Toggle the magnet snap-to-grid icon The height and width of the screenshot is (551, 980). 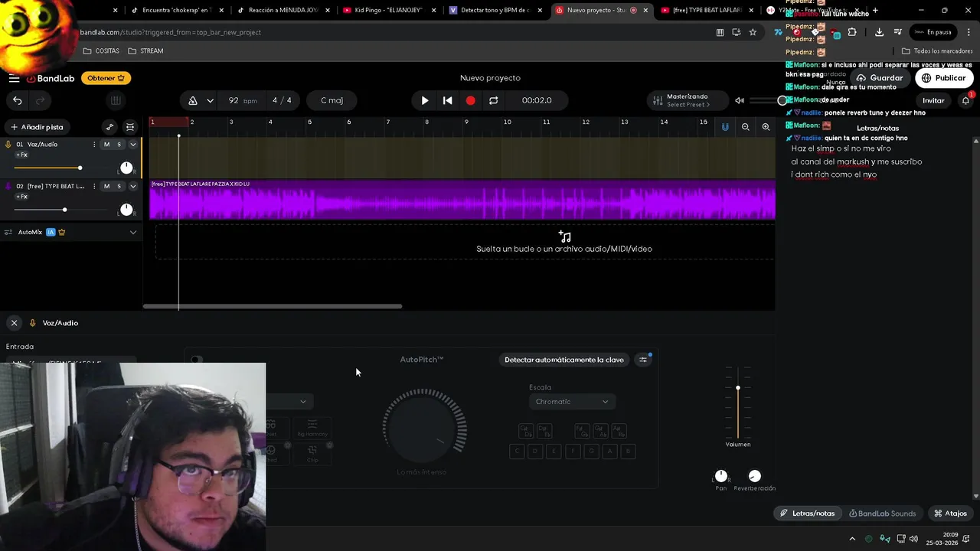725,127
